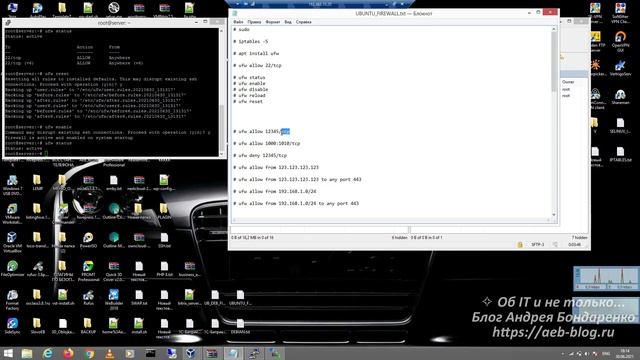This screenshot has width=640, height=360.
Task: Click the line '# apt install ufw'
Action: coord(256,53)
